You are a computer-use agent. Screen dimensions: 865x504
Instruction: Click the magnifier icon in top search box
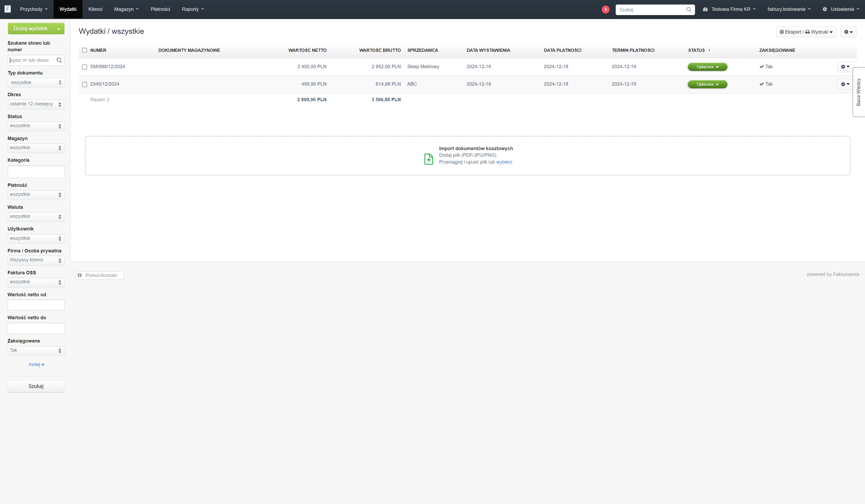pos(689,10)
